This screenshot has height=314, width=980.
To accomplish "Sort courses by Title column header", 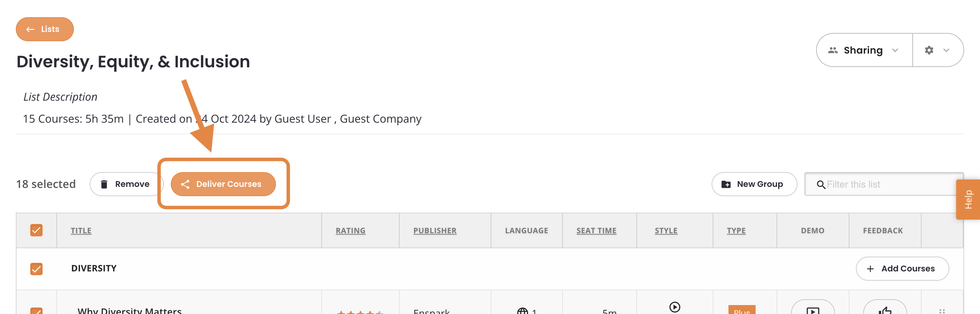I will coord(81,231).
